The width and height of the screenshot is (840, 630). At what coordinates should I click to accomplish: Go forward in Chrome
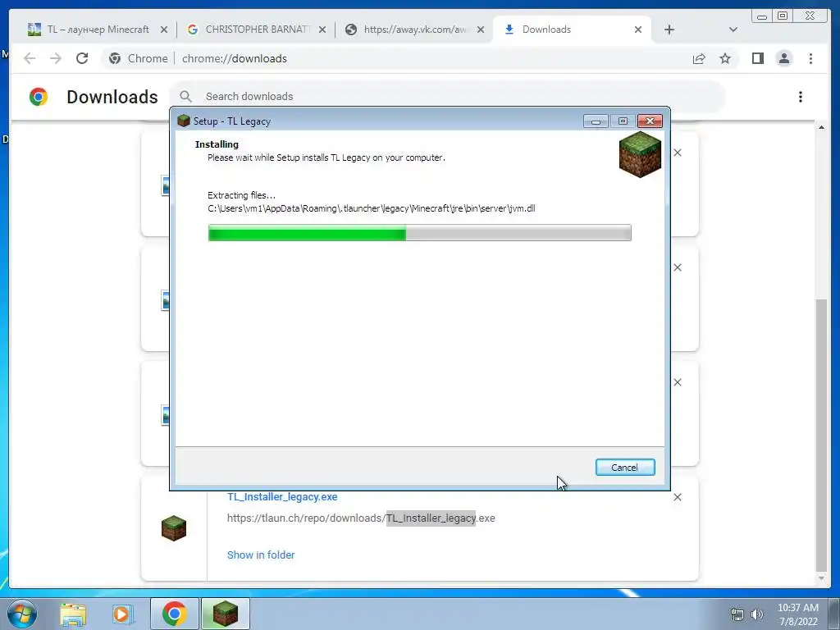[x=56, y=58]
